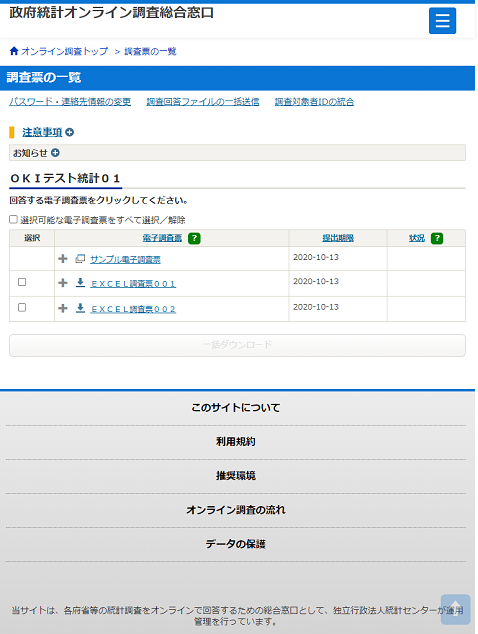The width and height of the screenshot is (478, 634).
Task: Toggle select-all electronic questionnaires checkbox
Action: tap(13, 219)
